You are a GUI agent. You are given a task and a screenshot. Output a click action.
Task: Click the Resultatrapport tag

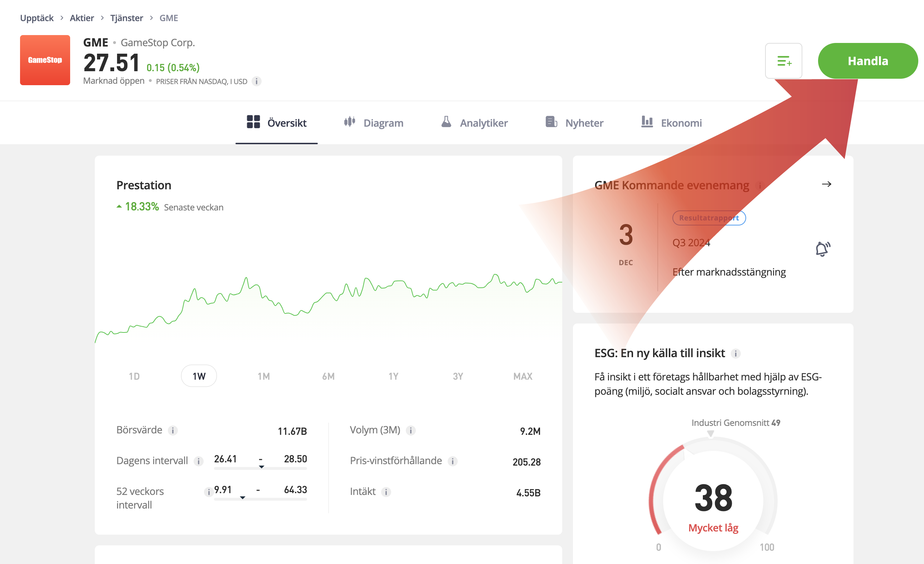click(x=709, y=218)
